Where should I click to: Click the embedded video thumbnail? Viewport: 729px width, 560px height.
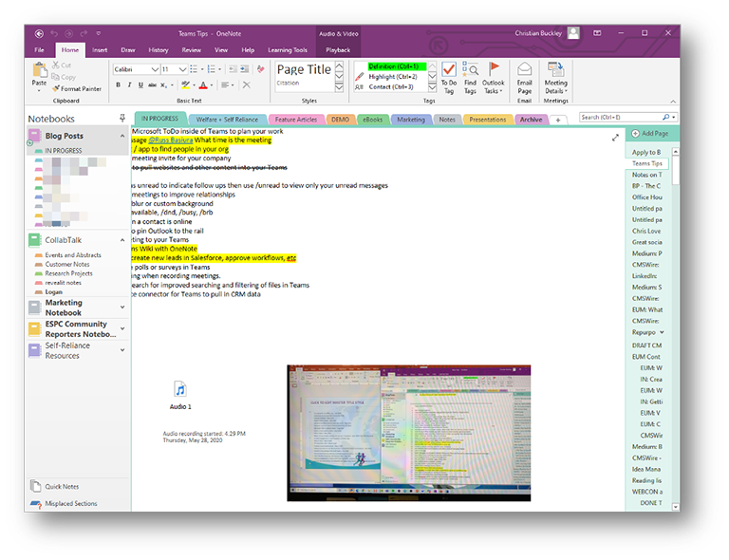click(x=409, y=433)
